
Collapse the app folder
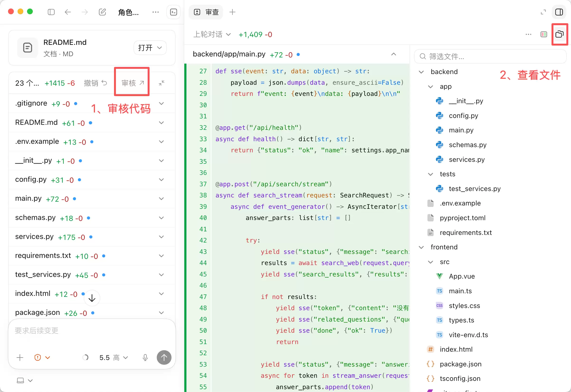430,87
